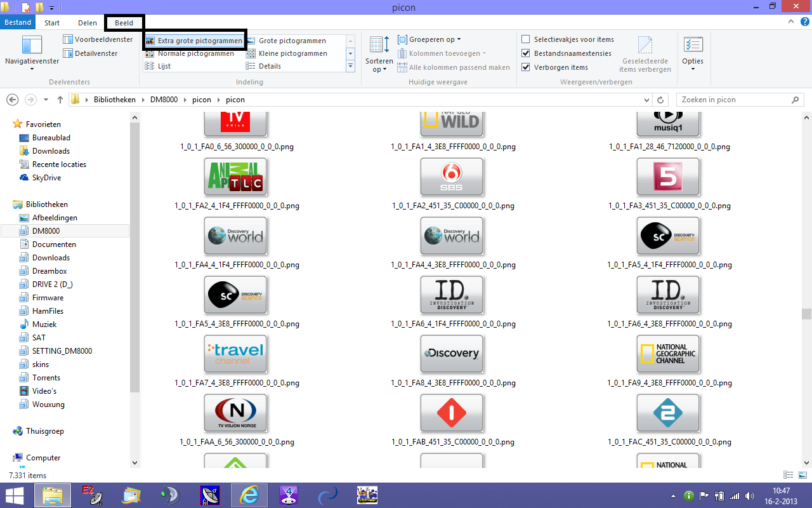Expand address bar previous locations dropdown
Image resolution: width=812 pixels, height=508 pixels.
click(x=646, y=100)
